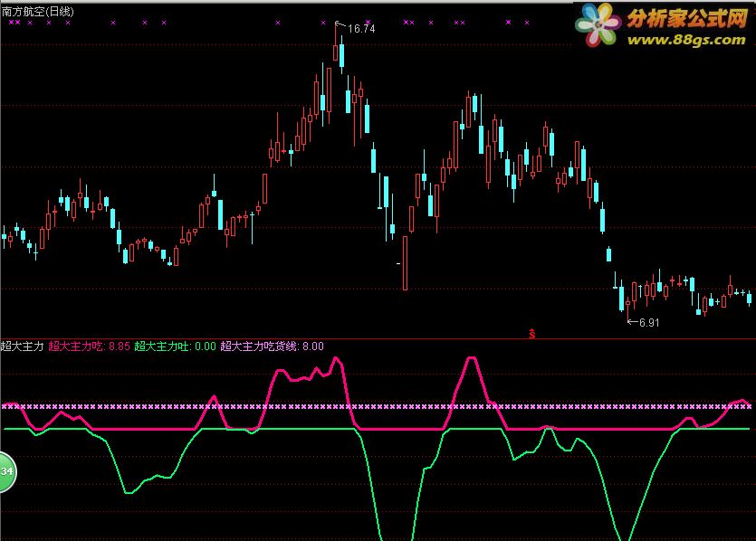Click the 超大主力吐: 0.00 value label
Screen dimensions: 756x541
point(175,346)
